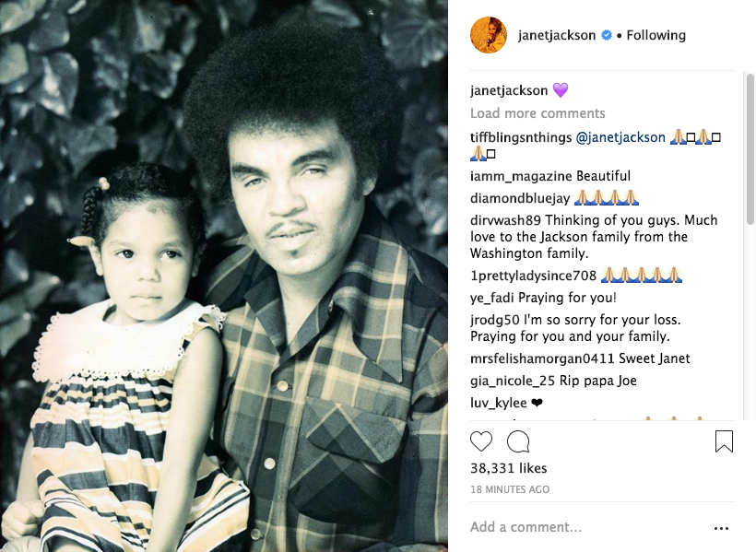The height and width of the screenshot is (552, 756).
Task: Open luv_kylee's profile link
Action: (497, 403)
